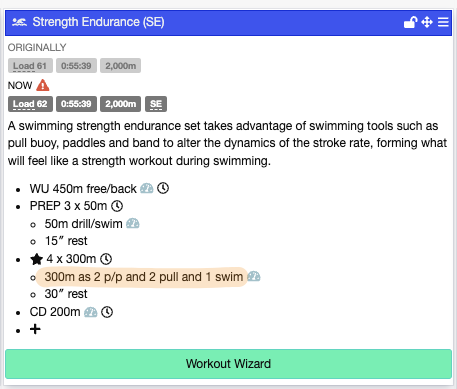
Task: Click the clock icon next to PREP 3 x 50m
Action: tap(117, 206)
